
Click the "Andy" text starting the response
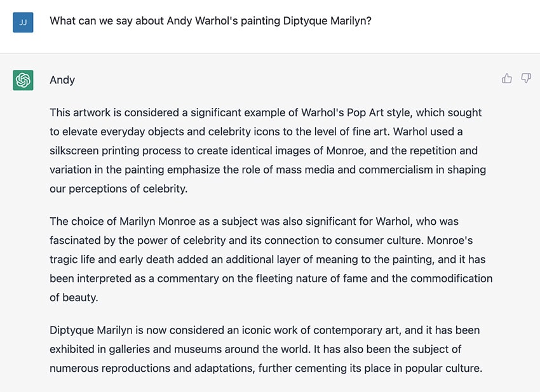click(x=62, y=80)
